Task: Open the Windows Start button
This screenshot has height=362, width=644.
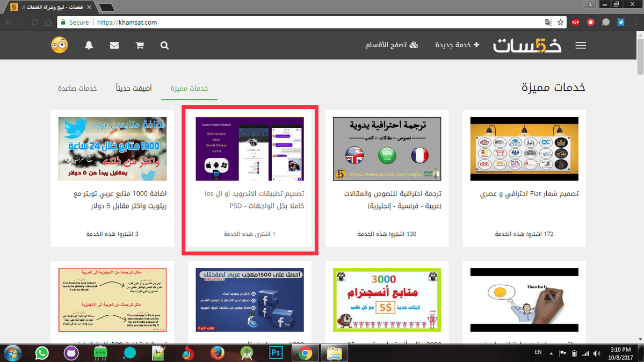Action: 12,353
